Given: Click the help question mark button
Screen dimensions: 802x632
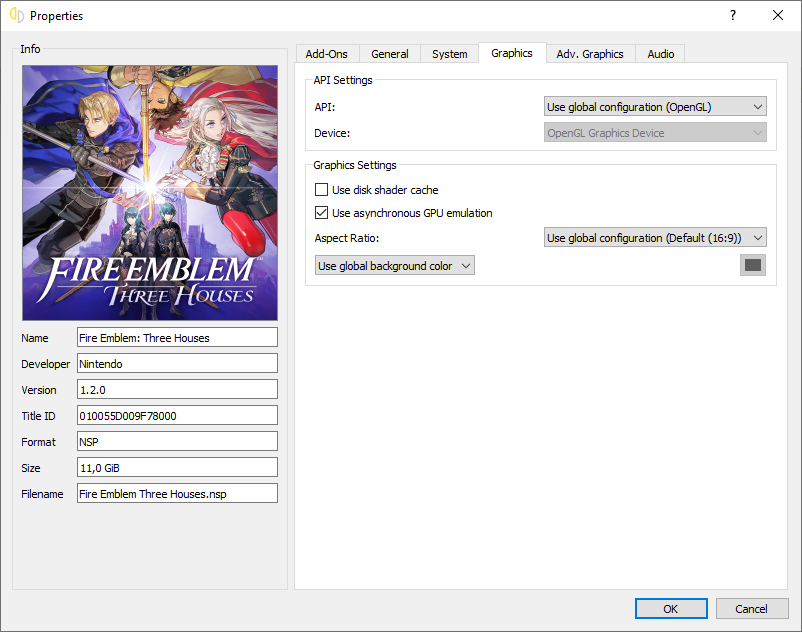Looking at the screenshot, I should pyautogui.click(x=733, y=15).
